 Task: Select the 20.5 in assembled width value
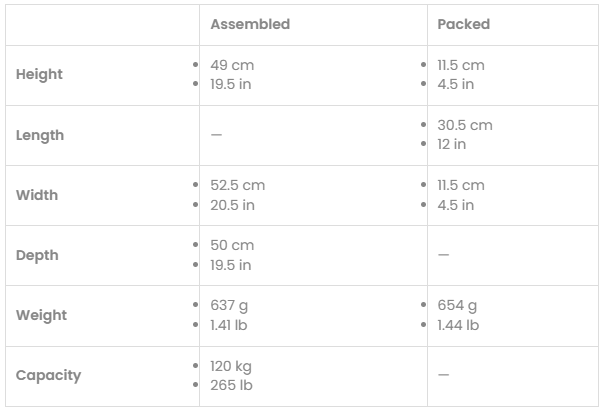[232, 205]
